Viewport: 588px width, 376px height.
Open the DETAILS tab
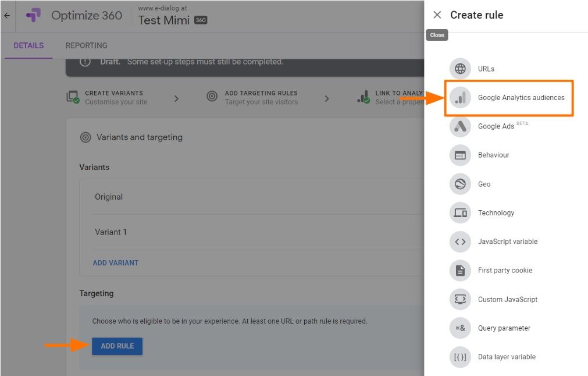(28, 45)
